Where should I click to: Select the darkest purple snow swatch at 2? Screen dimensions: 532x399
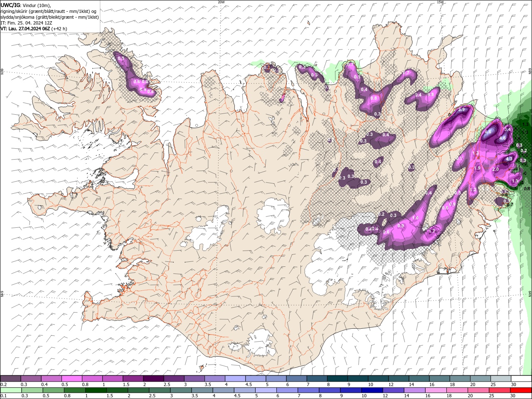click(x=153, y=379)
